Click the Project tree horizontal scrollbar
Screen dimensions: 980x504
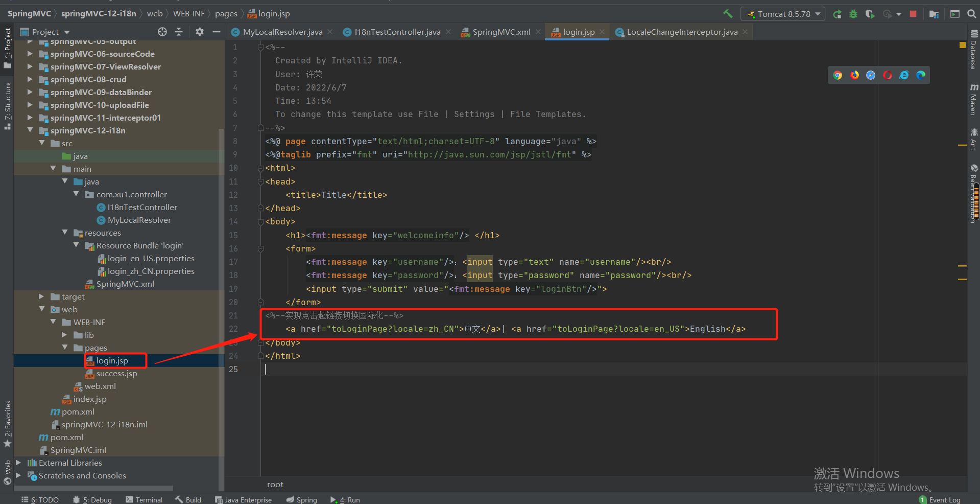94,488
